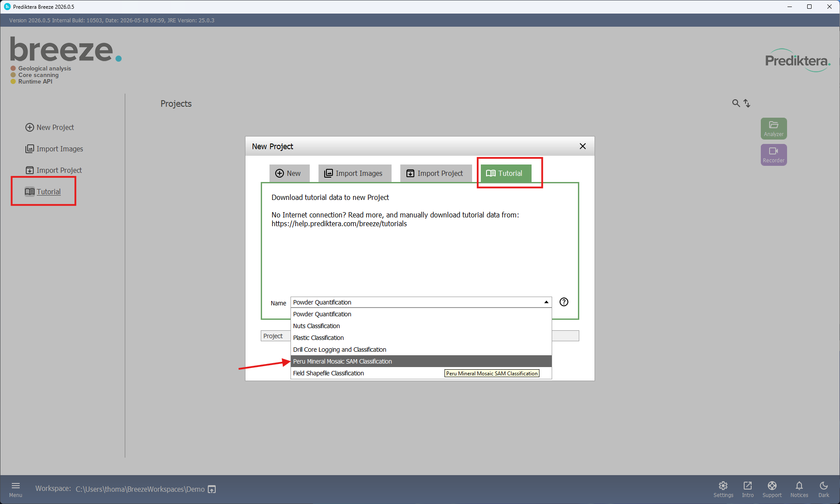Click the version build info text
This screenshot has height=504, width=840.
click(112, 21)
